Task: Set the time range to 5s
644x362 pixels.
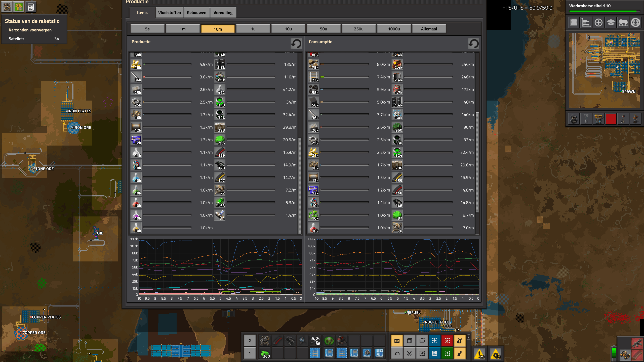Action: [147, 29]
